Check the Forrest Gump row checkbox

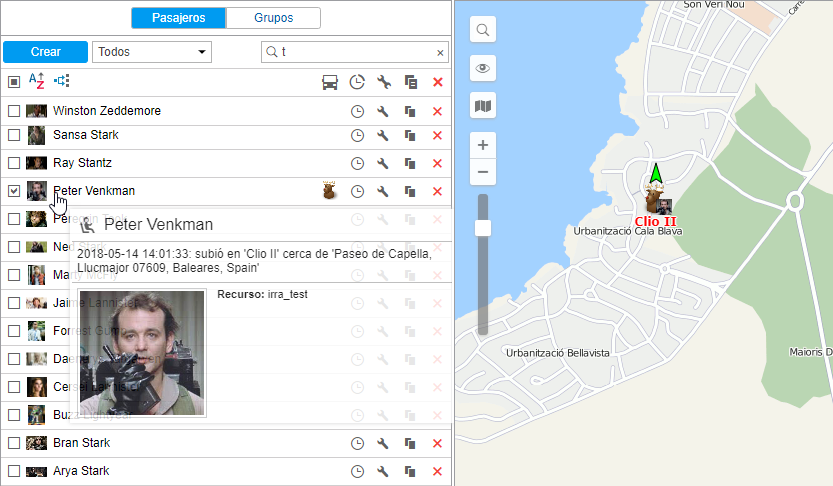pos(14,331)
